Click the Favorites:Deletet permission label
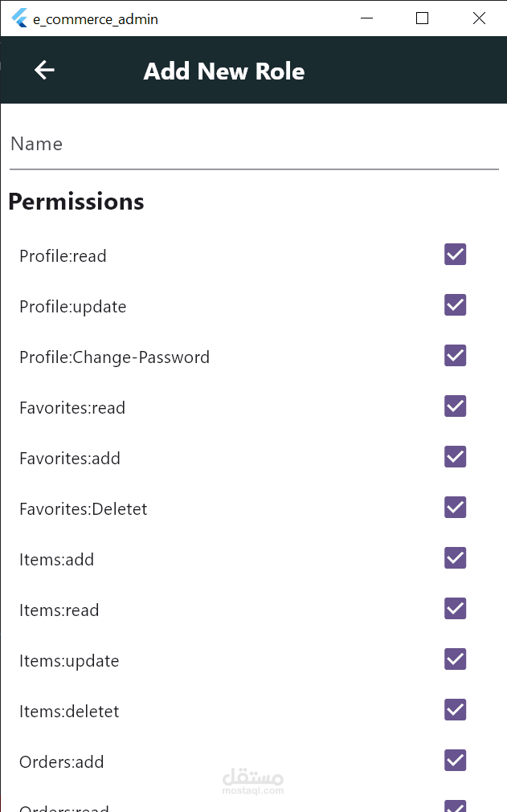Viewport: 507px width, 812px height. (84, 509)
